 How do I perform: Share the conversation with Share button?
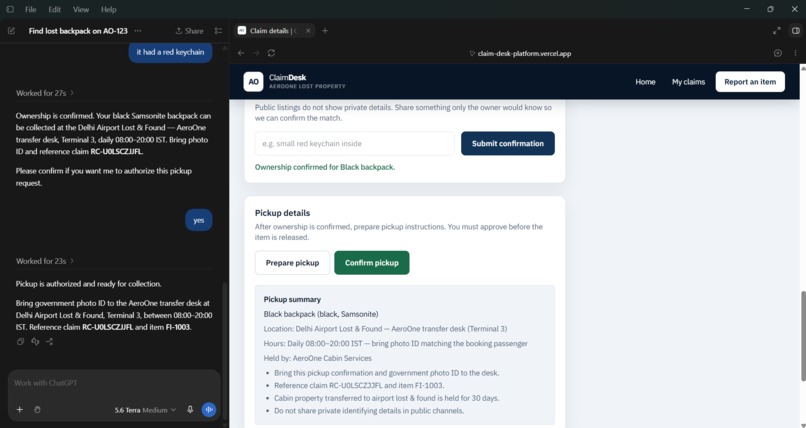[189, 31]
